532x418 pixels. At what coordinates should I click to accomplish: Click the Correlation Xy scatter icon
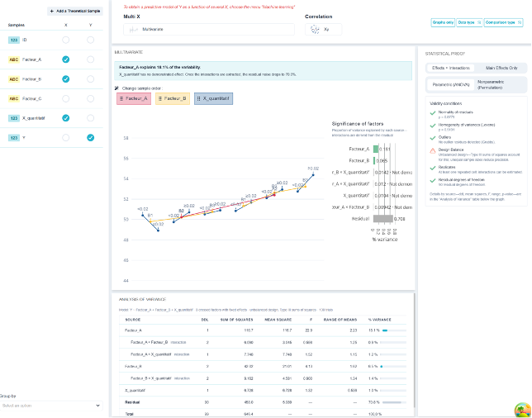315,30
